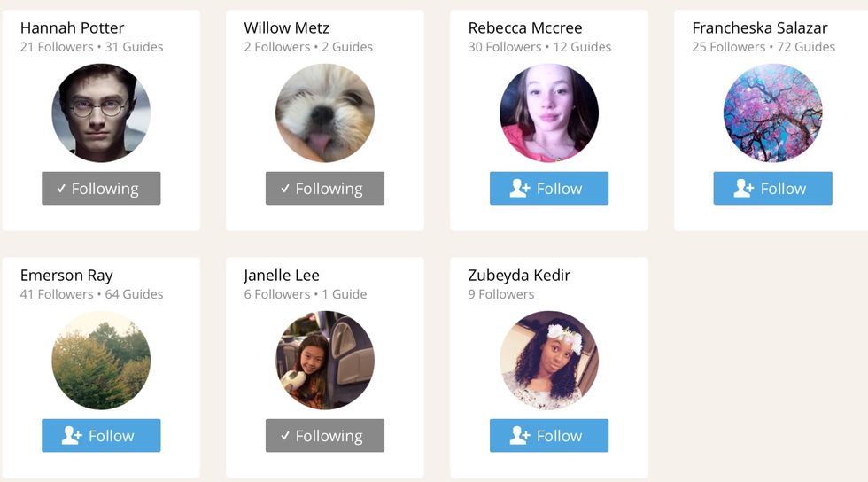Unfollow Hannah Potter via Following button

(101, 189)
